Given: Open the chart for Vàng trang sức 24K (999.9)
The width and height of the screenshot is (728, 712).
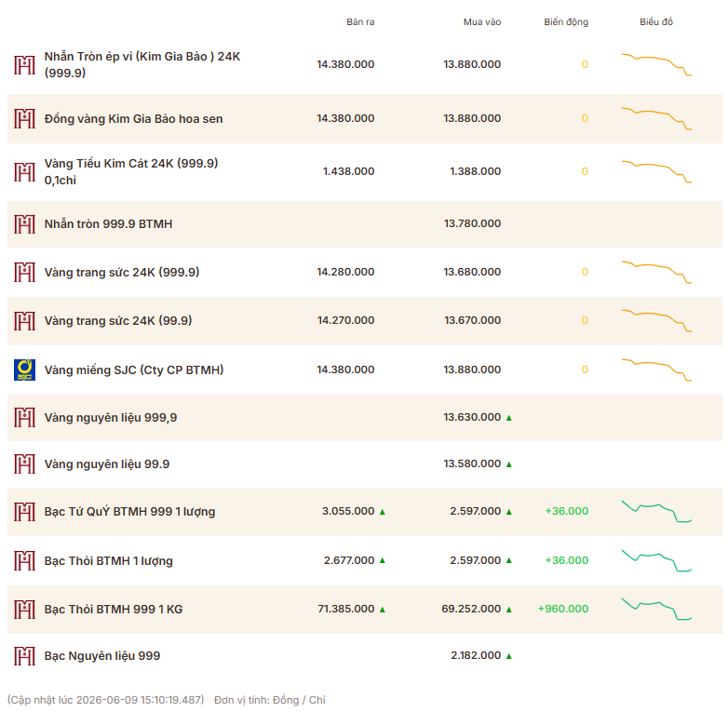Looking at the screenshot, I should pos(656,272).
